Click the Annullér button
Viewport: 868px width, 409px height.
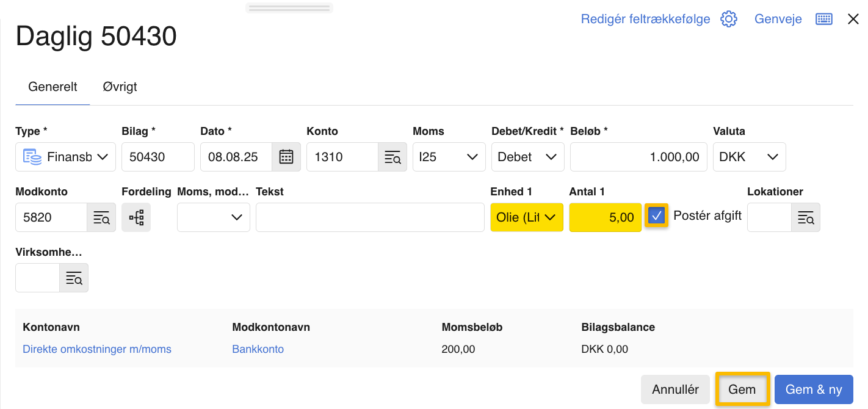tap(675, 389)
